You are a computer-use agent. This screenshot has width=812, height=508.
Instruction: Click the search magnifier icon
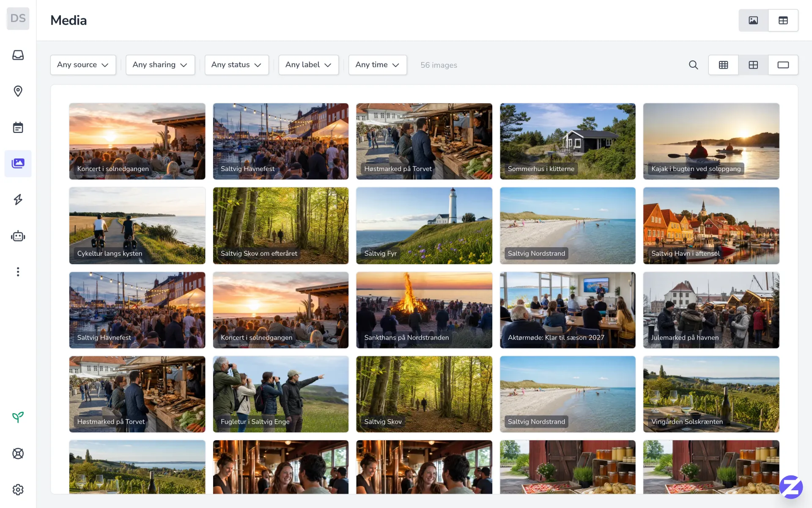694,65
